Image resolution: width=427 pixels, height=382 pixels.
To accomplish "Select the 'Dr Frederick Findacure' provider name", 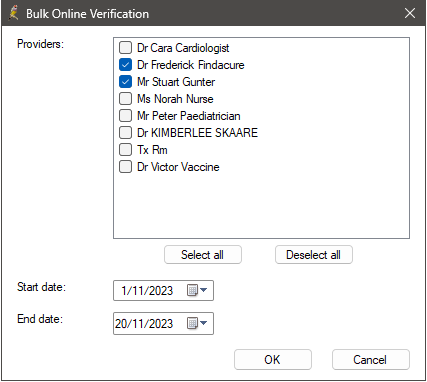I will (191, 65).
